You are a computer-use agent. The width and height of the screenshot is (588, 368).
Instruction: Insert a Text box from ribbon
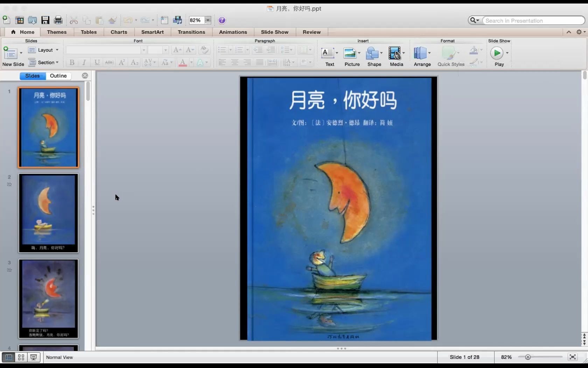[328, 53]
